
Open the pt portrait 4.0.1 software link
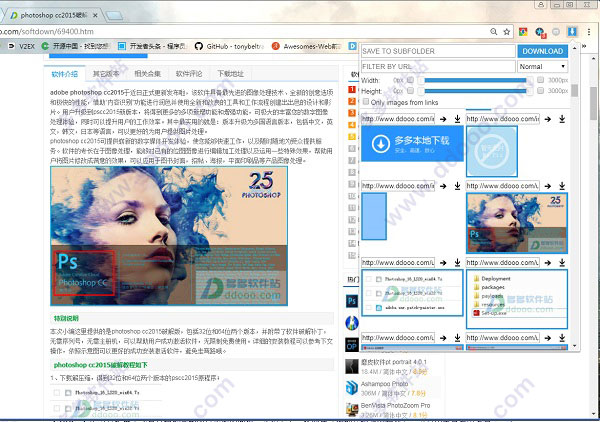(x=393, y=362)
